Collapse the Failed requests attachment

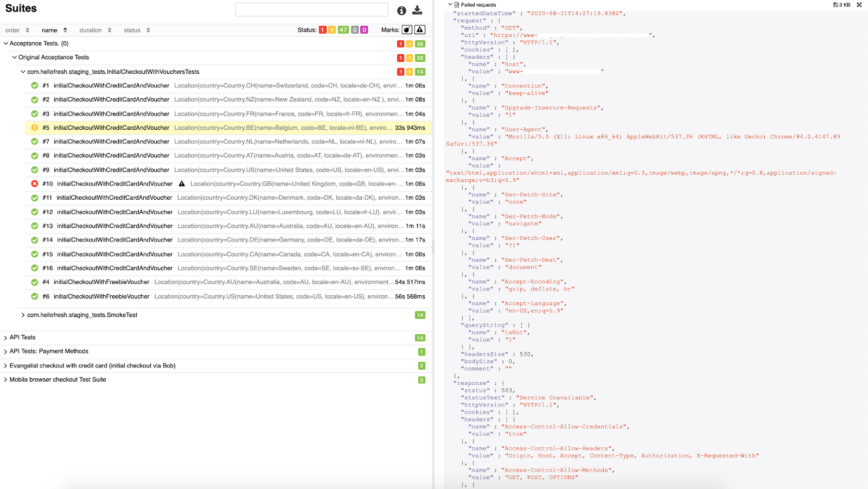[x=450, y=4]
